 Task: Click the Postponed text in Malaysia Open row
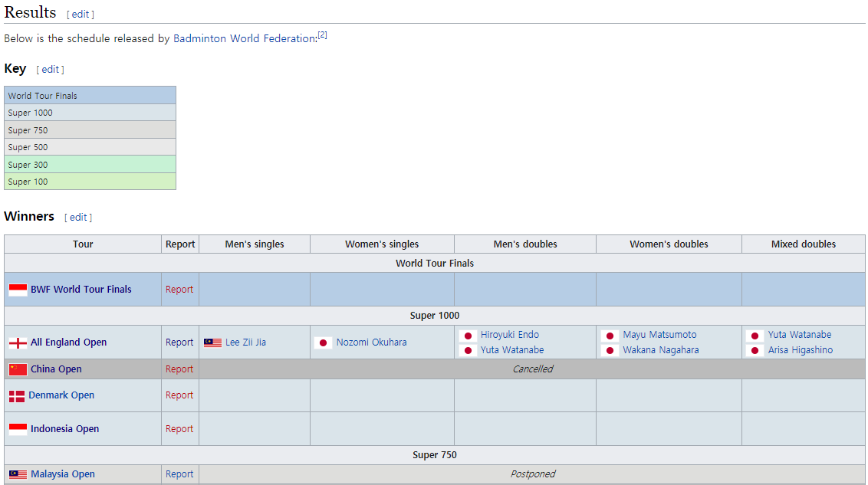533,474
